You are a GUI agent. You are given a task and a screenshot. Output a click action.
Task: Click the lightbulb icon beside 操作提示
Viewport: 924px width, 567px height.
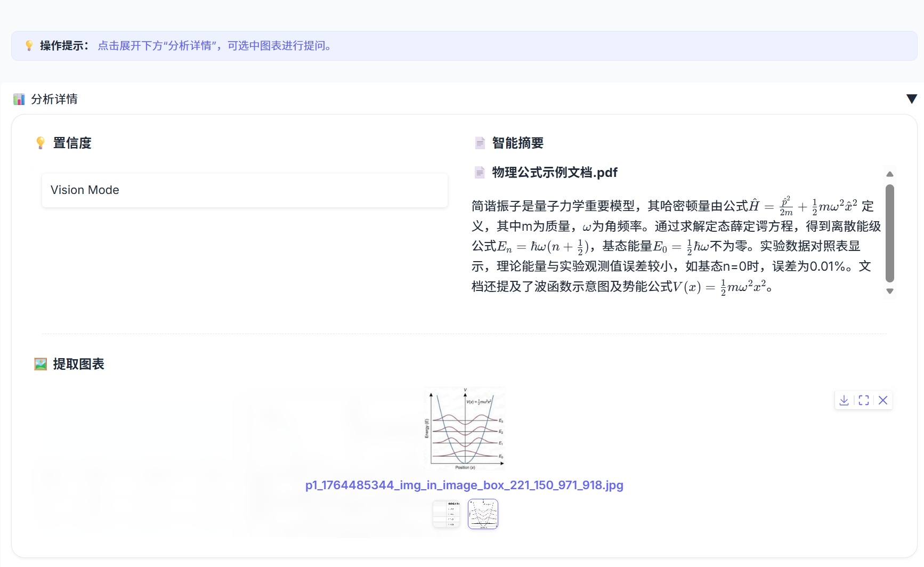point(29,46)
